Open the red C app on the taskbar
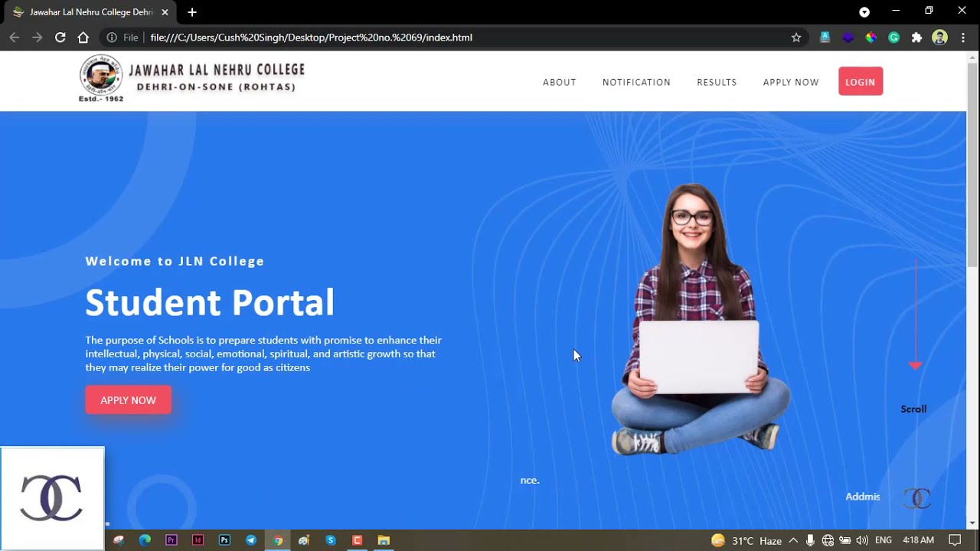This screenshot has height=551, width=980. (357, 540)
